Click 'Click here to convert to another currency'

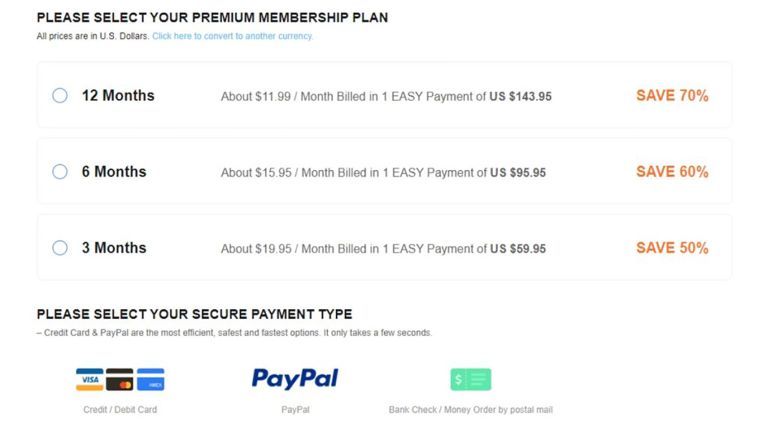click(x=232, y=36)
